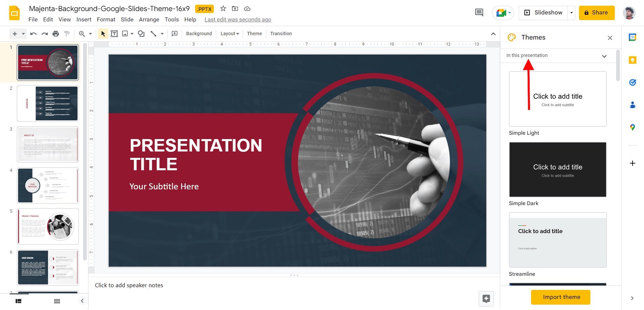Select the Text box tool
The width and height of the screenshot is (644, 310).
114,34
